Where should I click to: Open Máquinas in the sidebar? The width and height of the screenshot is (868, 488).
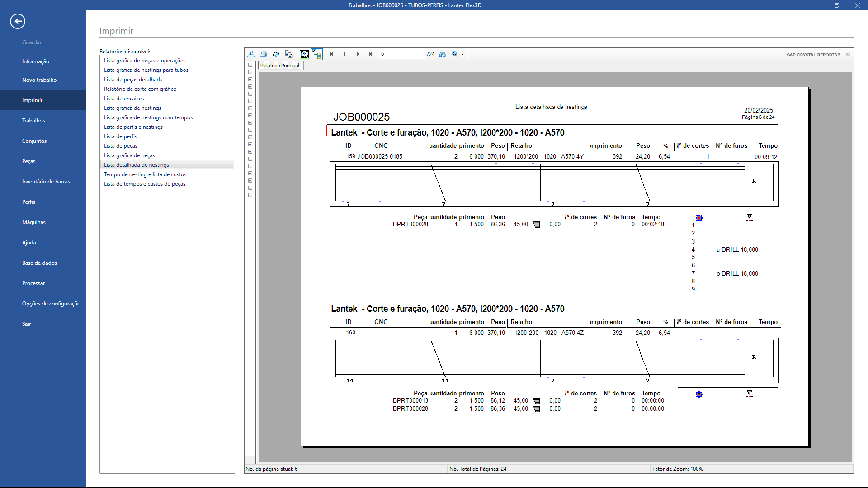34,222
